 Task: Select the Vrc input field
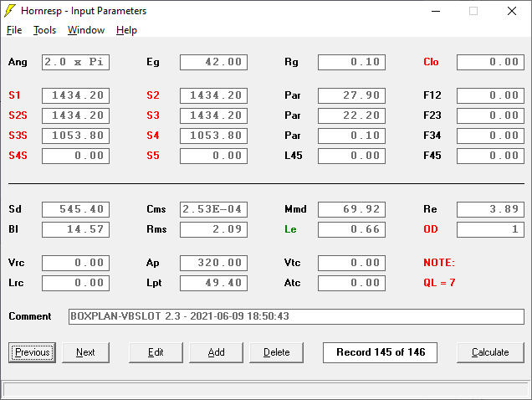click(75, 263)
